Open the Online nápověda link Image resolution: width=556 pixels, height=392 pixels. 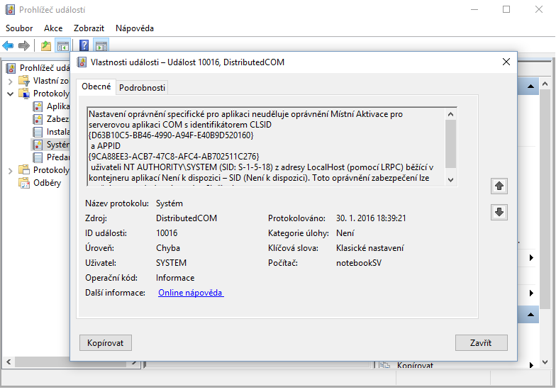pyautogui.click(x=191, y=293)
